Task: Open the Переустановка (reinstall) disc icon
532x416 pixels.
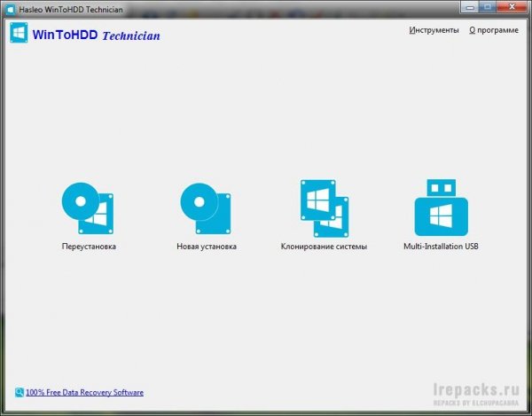Action: click(88, 208)
